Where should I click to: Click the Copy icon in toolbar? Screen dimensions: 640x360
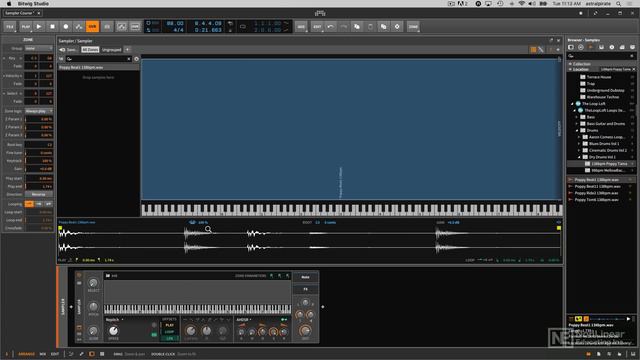tap(357, 27)
